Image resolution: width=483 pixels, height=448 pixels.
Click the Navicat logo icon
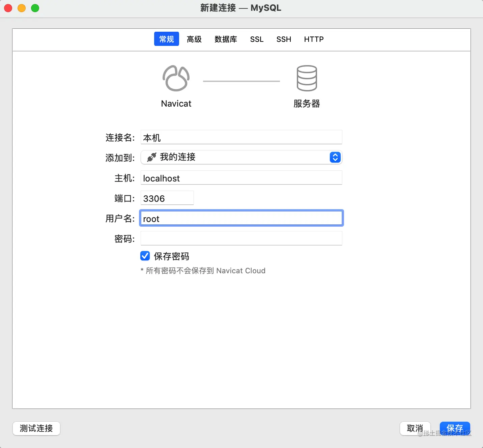(x=176, y=78)
